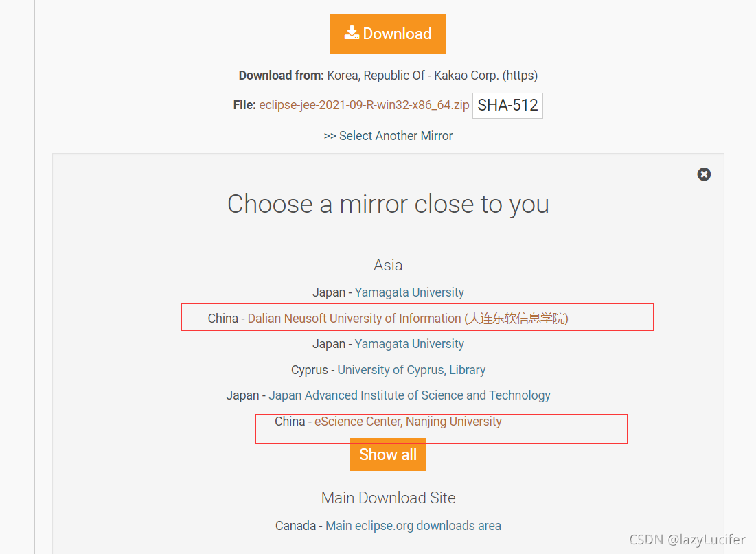Click the Show all mirrors button
Screen dimensions: 756x554
click(388, 454)
